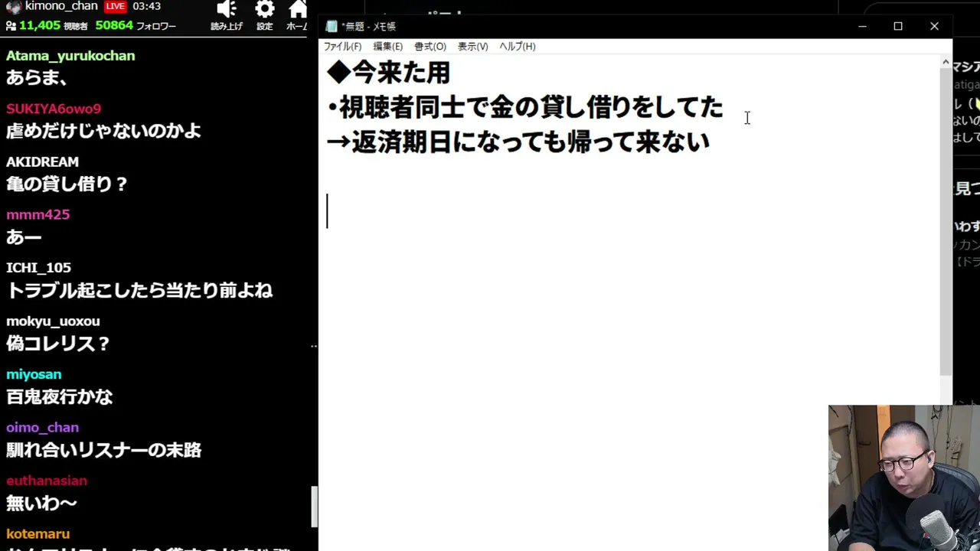980x551 pixels.
Task: Click username miyosan in chat
Action: tap(34, 374)
